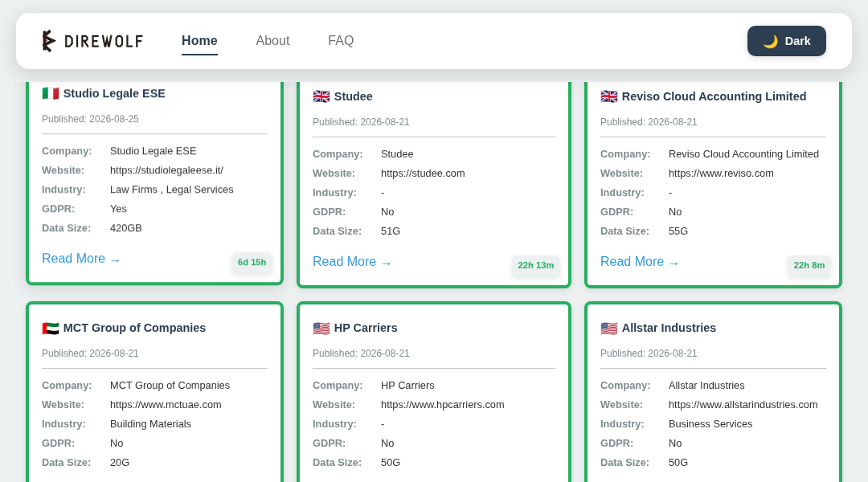Image resolution: width=868 pixels, height=482 pixels.
Task: Click the Studee card title
Action: point(353,96)
